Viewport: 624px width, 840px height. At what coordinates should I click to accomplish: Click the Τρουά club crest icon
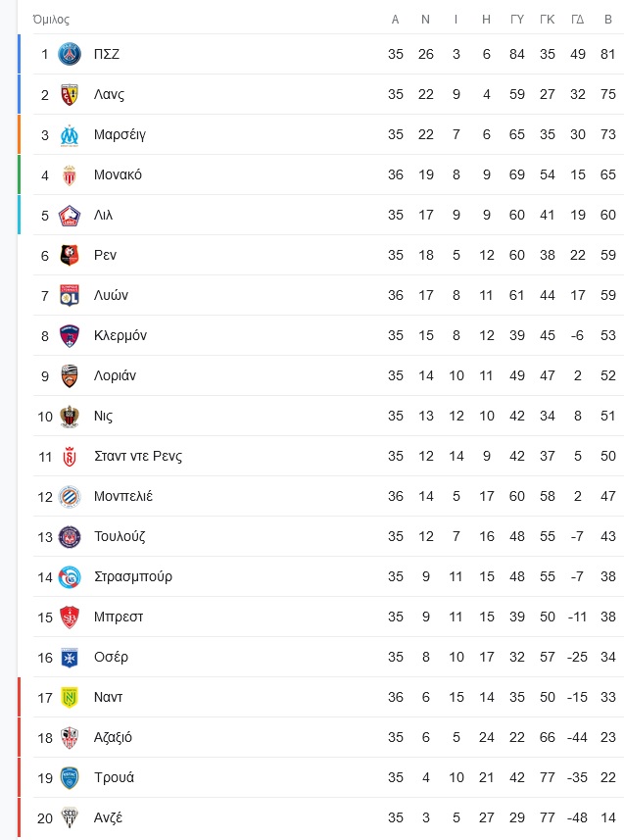pyautogui.click(x=70, y=778)
